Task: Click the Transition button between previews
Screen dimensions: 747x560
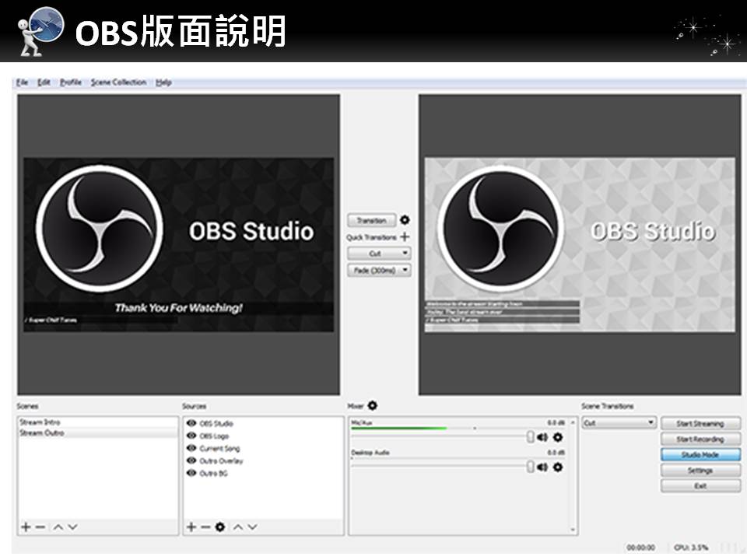Action: point(372,220)
